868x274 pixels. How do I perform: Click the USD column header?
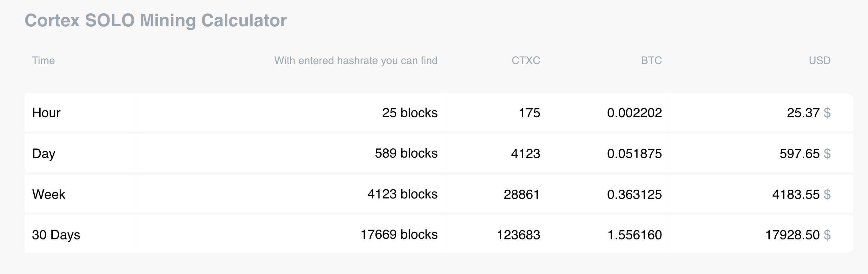[x=819, y=60]
